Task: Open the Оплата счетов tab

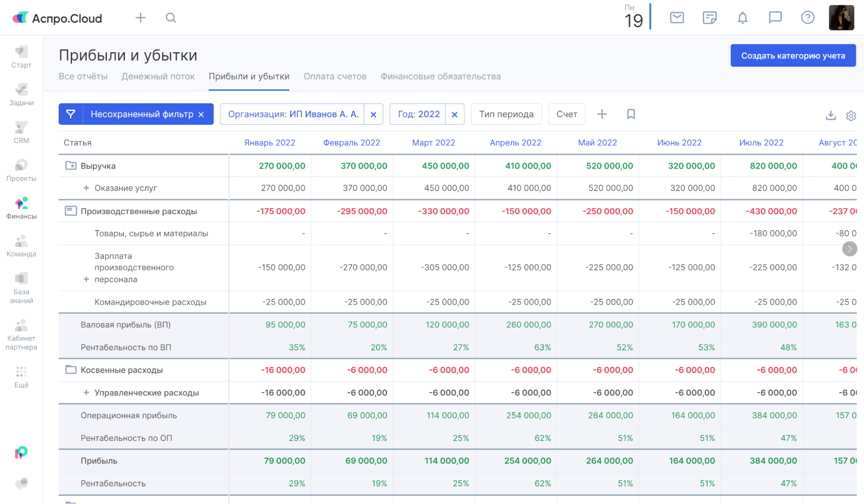Action: tap(335, 76)
